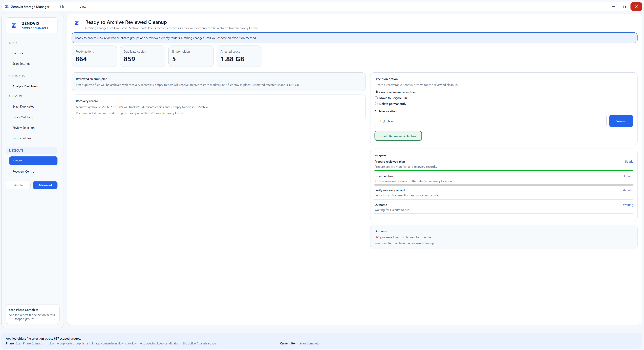Click the orange Recommended archive mode note

[130, 113]
